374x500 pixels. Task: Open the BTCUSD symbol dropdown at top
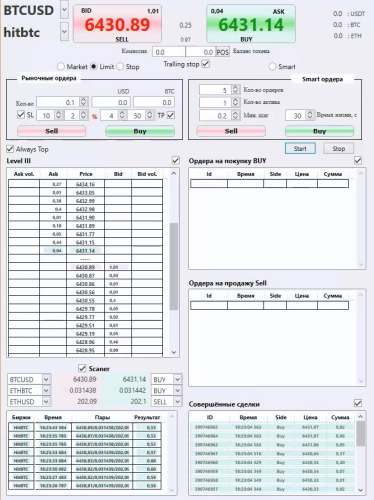point(64,10)
